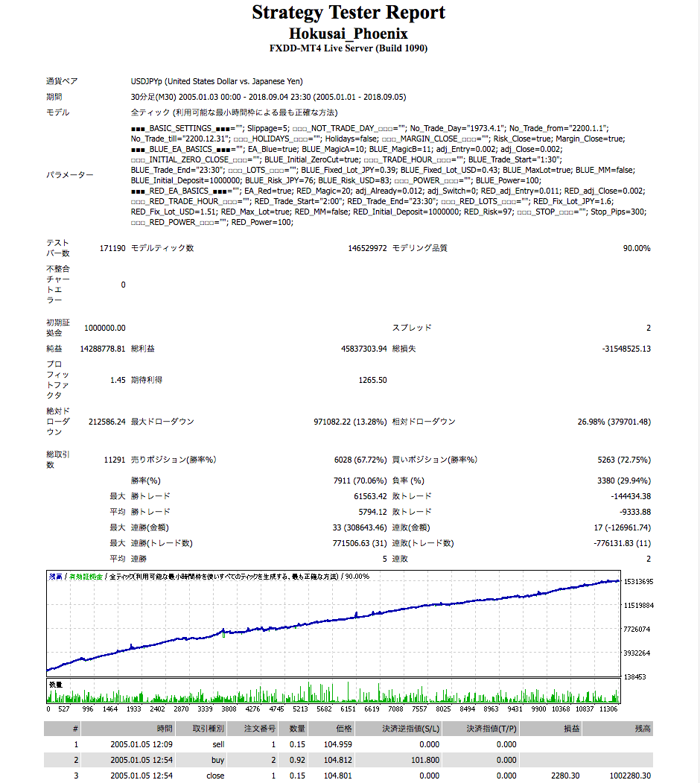Click the FXDD-MT4 Live Server build line
The width and height of the screenshot is (700, 783).
coord(349,48)
